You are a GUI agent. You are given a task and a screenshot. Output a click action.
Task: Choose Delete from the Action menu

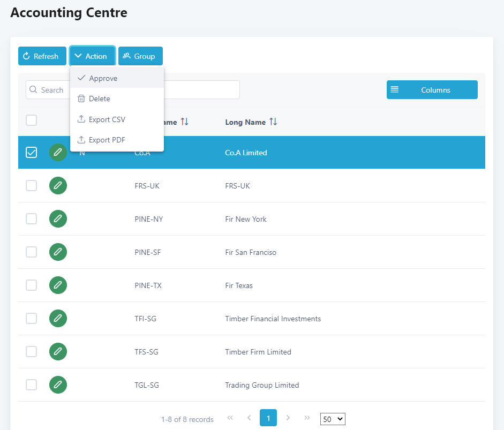click(x=99, y=99)
